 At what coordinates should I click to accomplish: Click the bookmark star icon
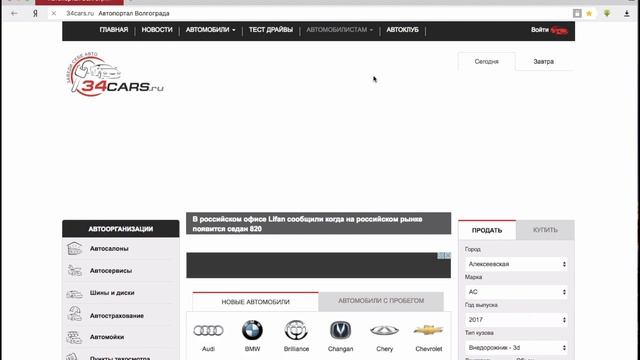589,13
